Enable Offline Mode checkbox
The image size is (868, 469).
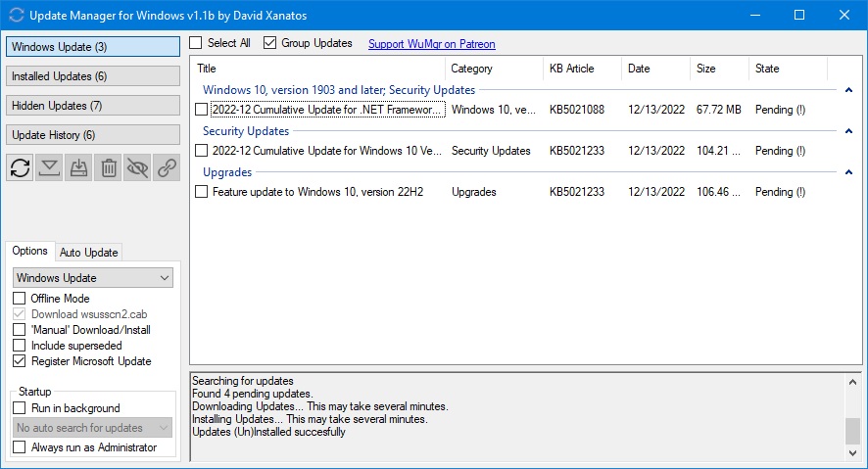pyautogui.click(x=20, y=298)
